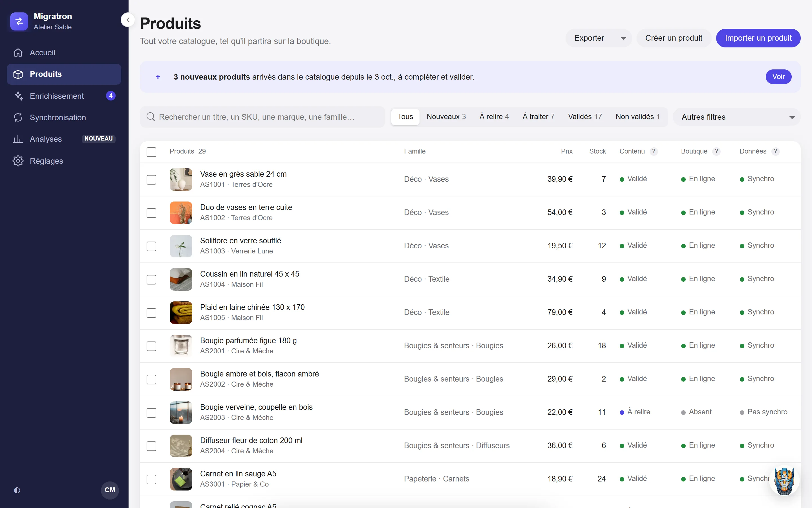This screenshot has width=812, height=508.
Task: Toggle the dark mode contrast icon
Action: tap(17, 490)
